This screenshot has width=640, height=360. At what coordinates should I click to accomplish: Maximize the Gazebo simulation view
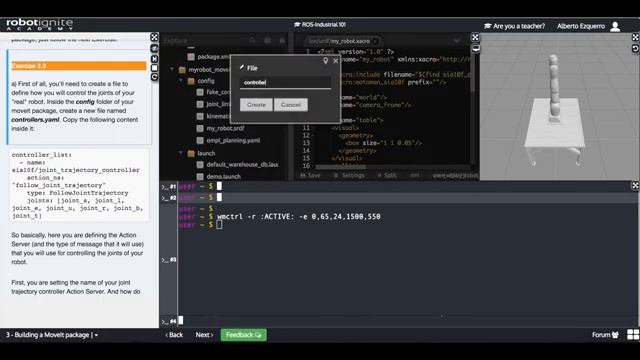tap(636, 38)
